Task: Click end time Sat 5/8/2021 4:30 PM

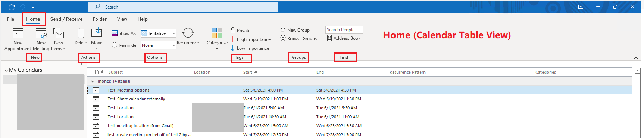Action: coord(336,90)
